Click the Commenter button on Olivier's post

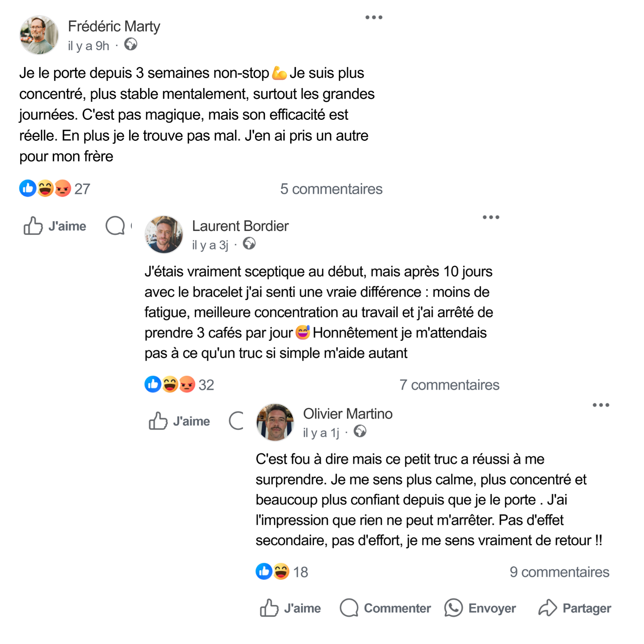click(385, 608)
